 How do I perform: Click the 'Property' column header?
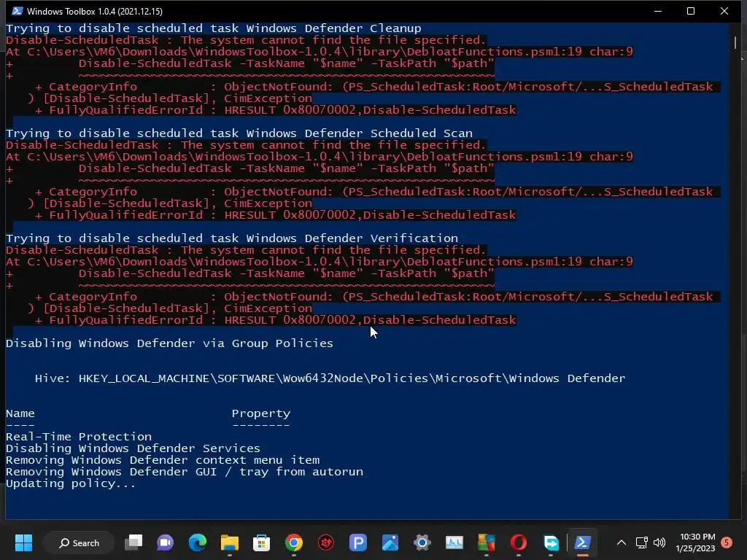tap(260, 413)
